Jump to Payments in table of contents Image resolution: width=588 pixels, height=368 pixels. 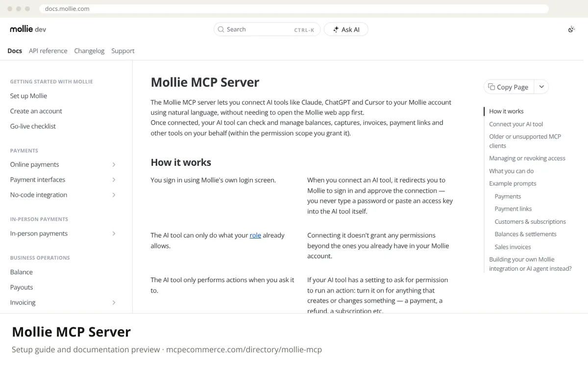click(x=508, y=196)
